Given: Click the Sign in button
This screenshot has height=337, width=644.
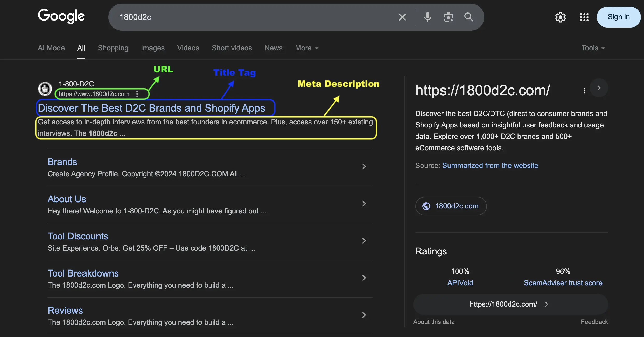Looking at the screenshot, I should point(619,17).
